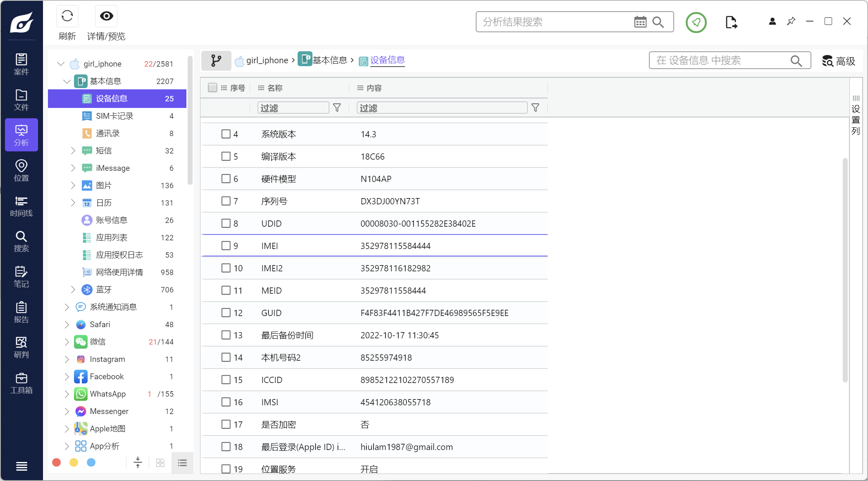Collapse the 基本信息 tree node
The image size is (868, 481).
67,81
